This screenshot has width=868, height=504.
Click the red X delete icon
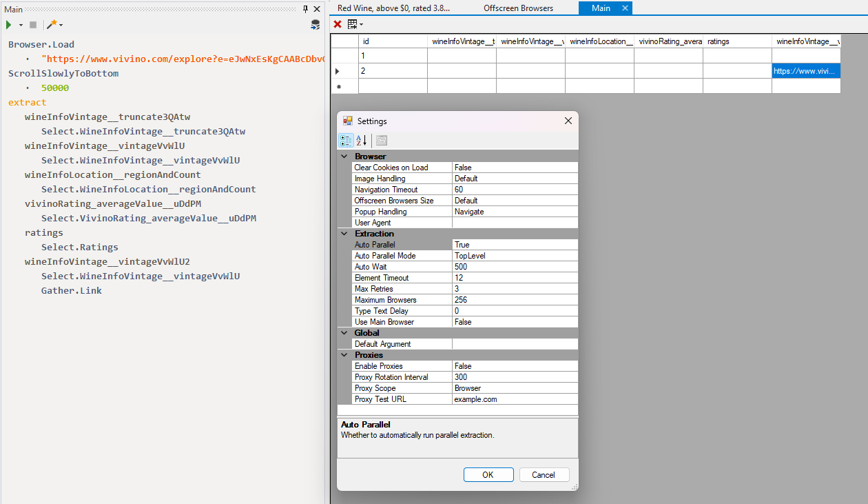(x=338, y=24)
